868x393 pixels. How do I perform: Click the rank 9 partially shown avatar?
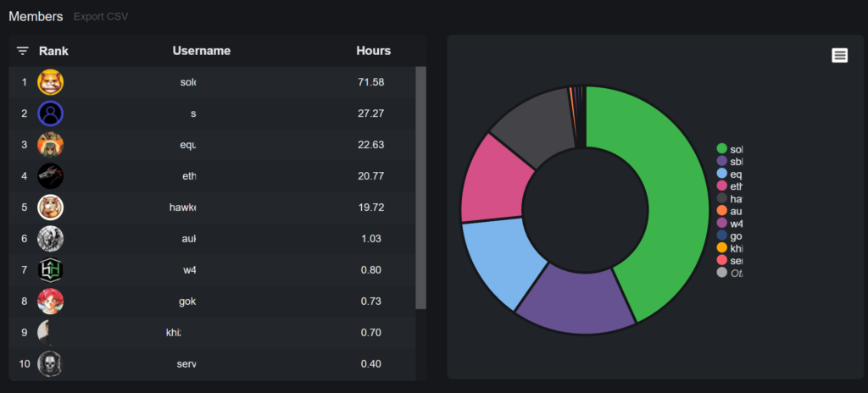[44, 333]
